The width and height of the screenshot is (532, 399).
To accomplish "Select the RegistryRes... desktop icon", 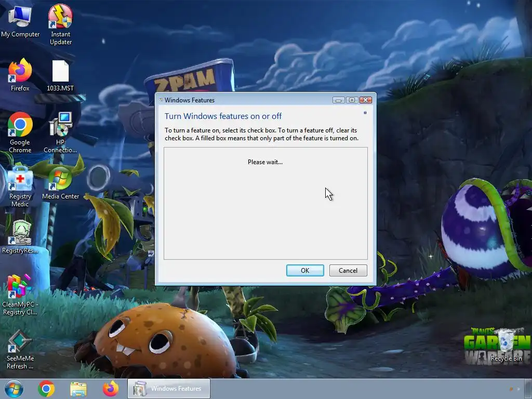I will click(x=20, y=237).
